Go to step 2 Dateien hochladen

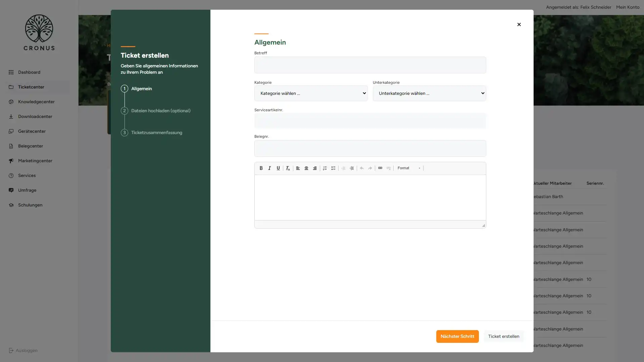[160, 111]
